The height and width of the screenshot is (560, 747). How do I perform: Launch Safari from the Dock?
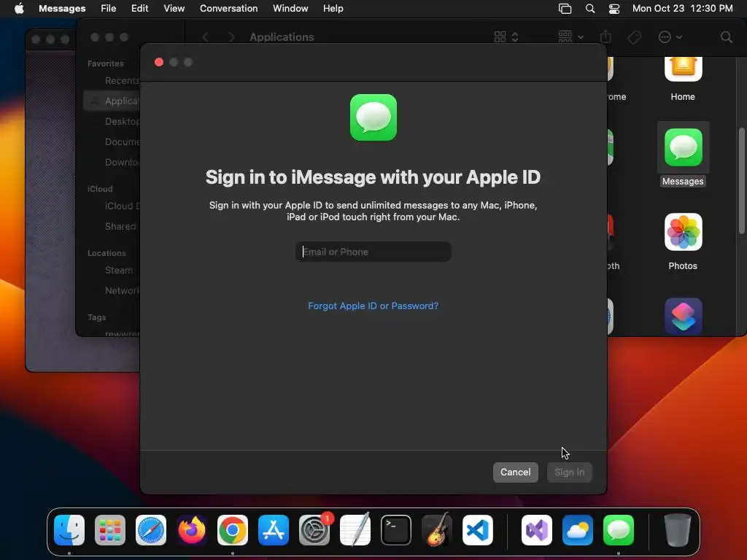(151, 530)
